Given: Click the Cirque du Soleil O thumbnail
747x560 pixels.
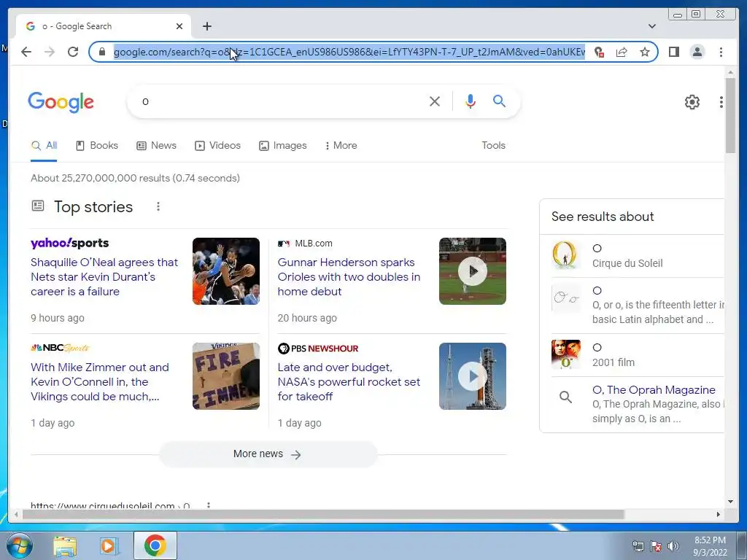Looking at the screenshot, I should tap(565, 256).
